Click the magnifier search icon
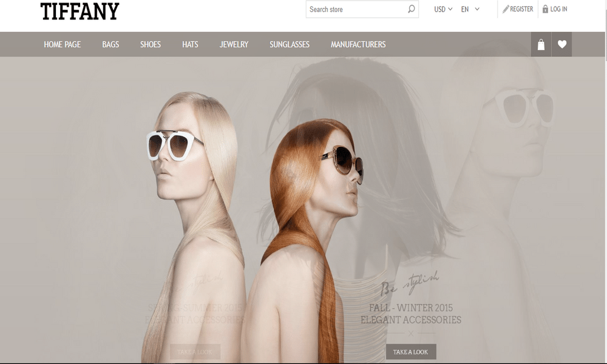Screen dimensions: 607x364 411,9
